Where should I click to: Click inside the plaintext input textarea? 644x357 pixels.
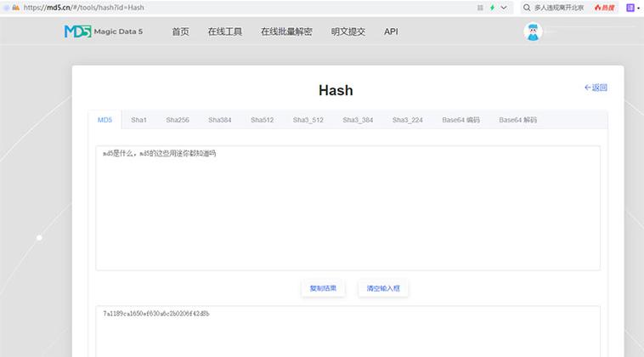[347, 208]
